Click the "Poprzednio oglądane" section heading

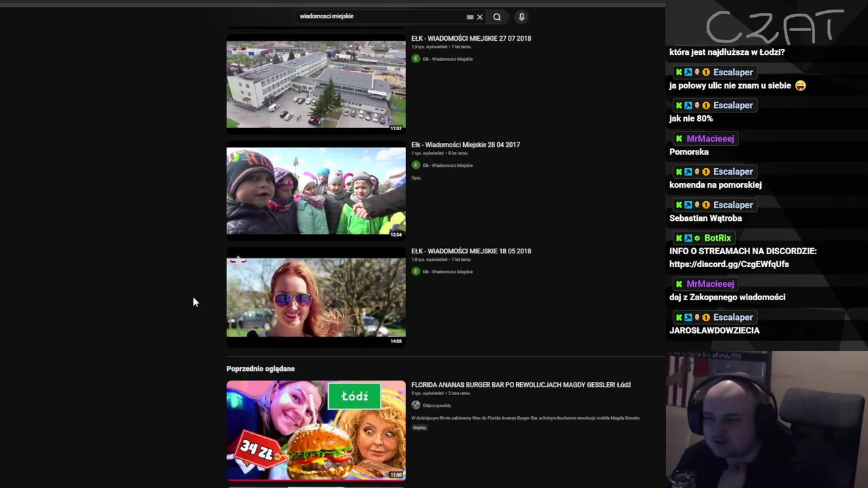(x=260, y=369)
